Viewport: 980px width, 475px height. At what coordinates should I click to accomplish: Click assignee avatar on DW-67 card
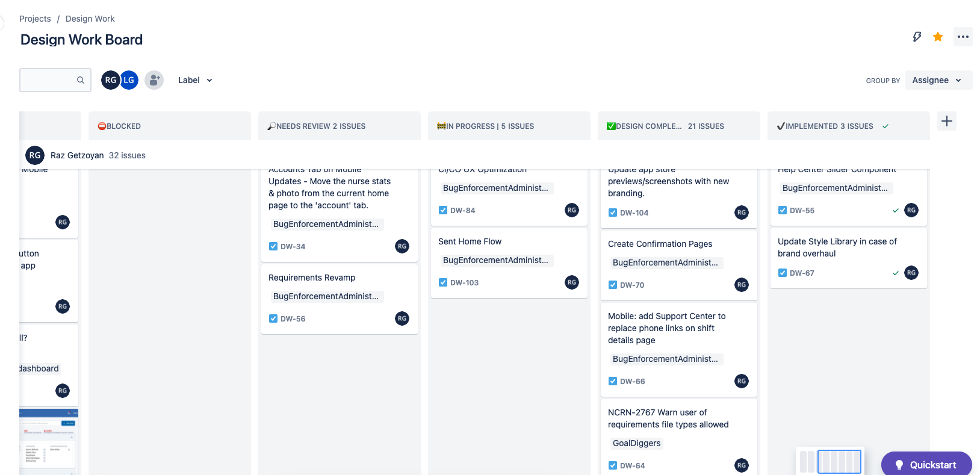[x=911, y=273]
